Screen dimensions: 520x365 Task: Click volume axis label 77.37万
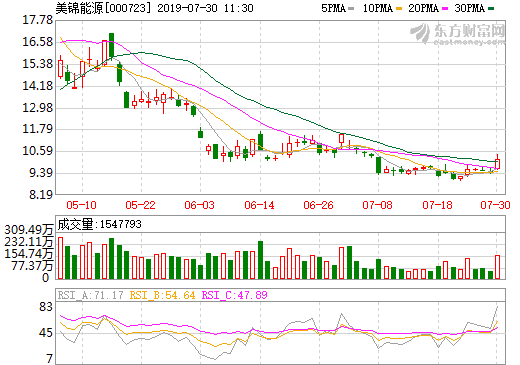point(32,266)
